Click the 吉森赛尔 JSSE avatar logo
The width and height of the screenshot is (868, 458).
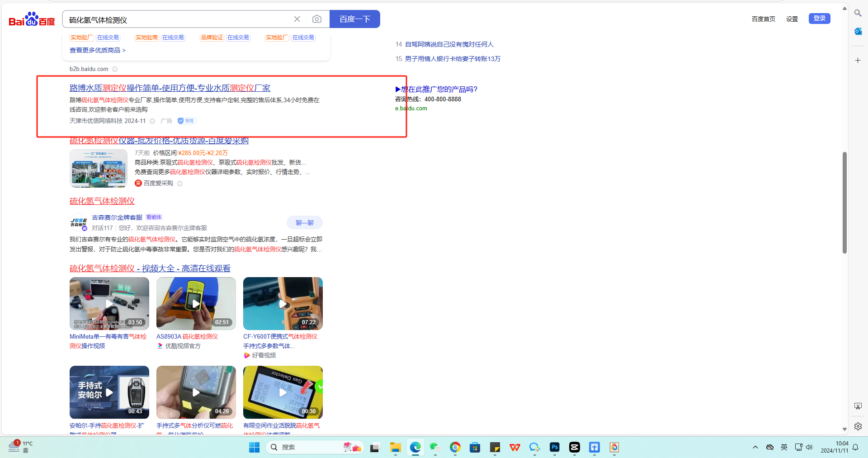pos(78,222)
